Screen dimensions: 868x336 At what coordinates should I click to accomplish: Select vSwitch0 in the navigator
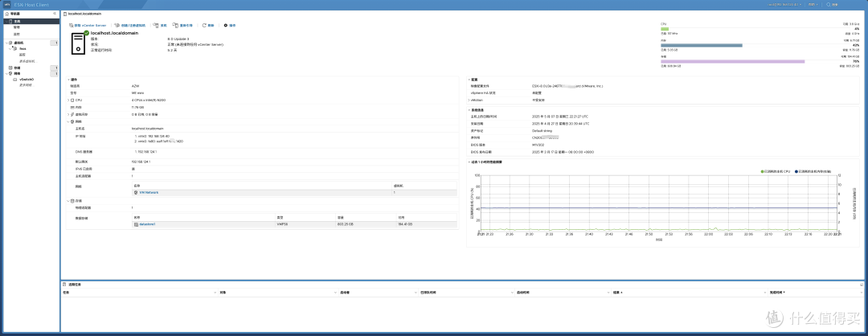pos(27,79)
